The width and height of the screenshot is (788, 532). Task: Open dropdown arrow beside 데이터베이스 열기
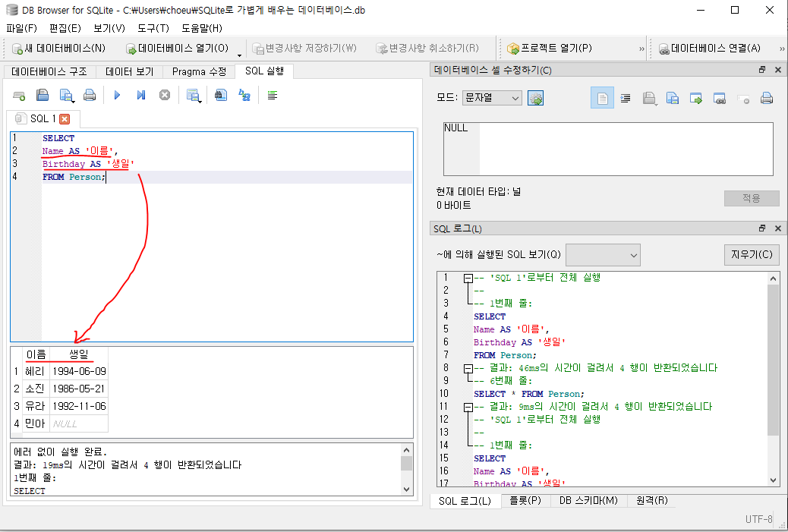(x=239, y=54)
